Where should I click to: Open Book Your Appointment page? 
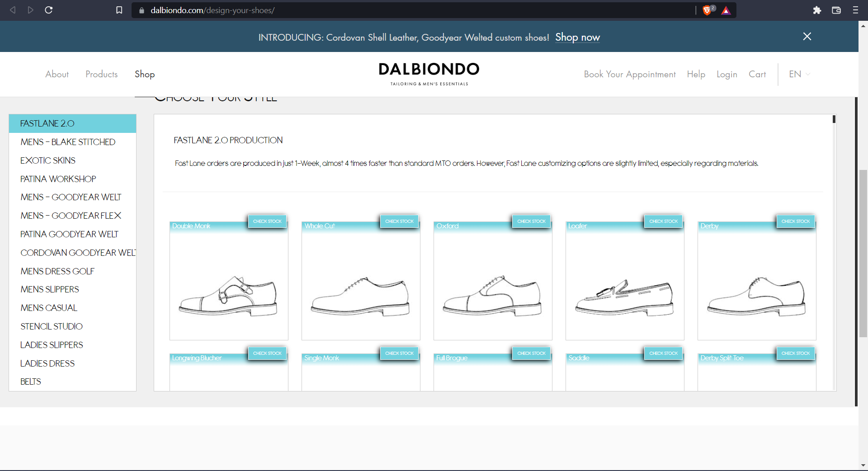630,74
